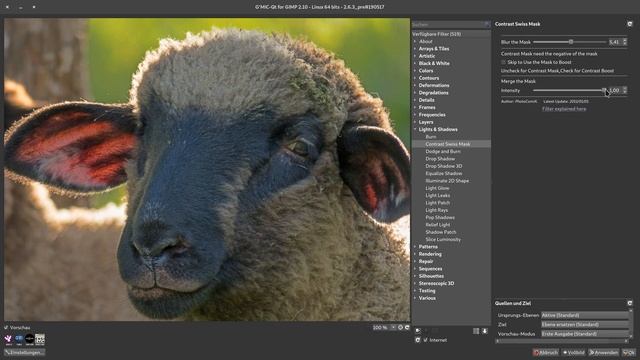Viewport: 640px width, 360px height.
Task: Open the Filter explained here link
Action: (x=564, y=109)
